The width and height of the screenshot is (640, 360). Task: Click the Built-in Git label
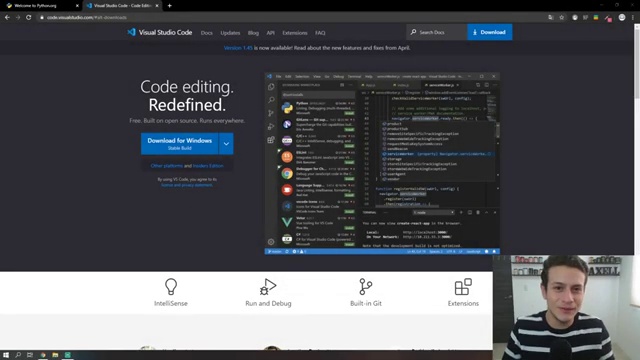pyautogui.click(x=366, y=303)
